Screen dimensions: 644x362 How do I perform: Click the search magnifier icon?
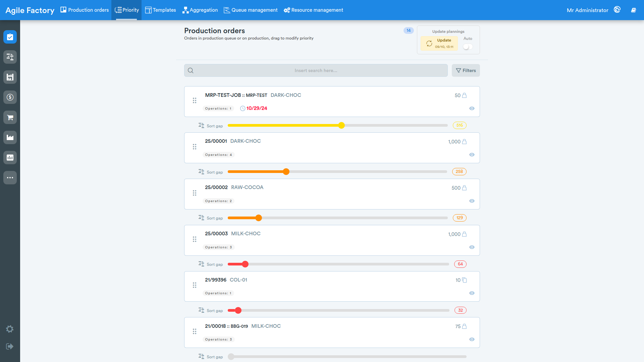pyautogui.click(x=191, y=70)
